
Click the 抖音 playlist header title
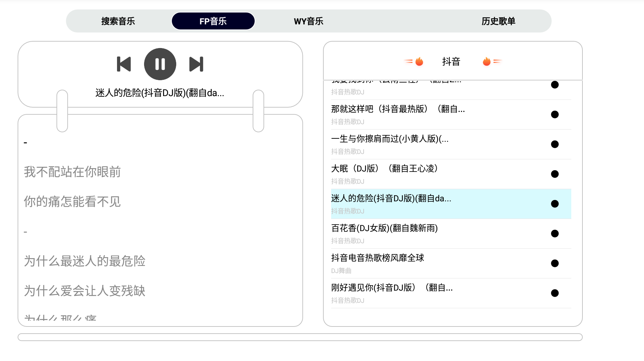[x=451, y=62]
